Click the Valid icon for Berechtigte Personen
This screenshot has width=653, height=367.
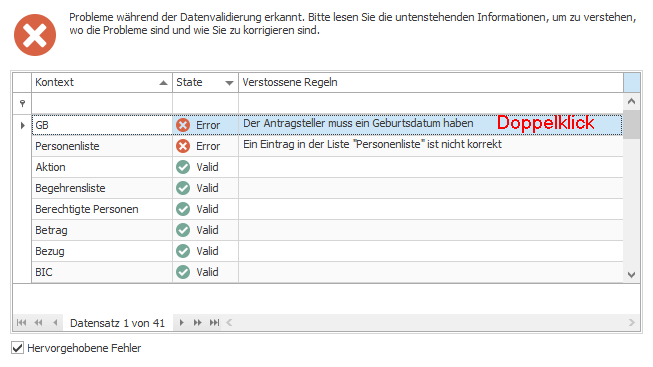point(183,209)
